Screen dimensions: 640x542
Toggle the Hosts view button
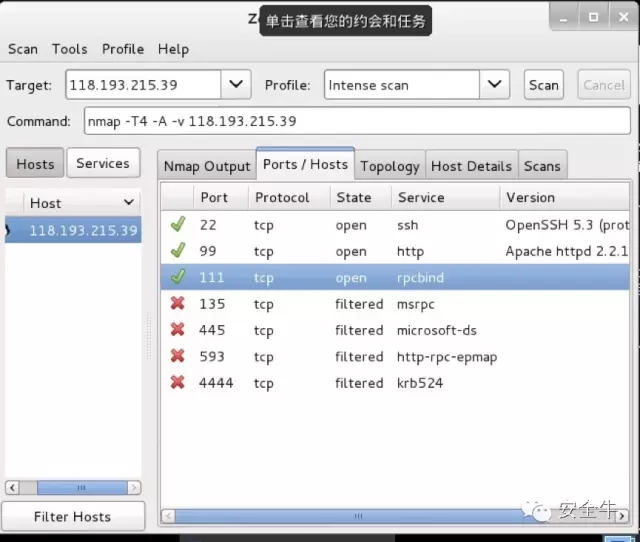tap(35, 164)
